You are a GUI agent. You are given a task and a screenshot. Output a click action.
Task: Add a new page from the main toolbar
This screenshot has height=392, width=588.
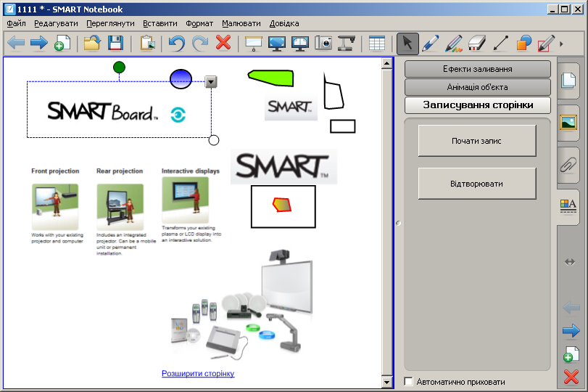[x=62, y=43]
